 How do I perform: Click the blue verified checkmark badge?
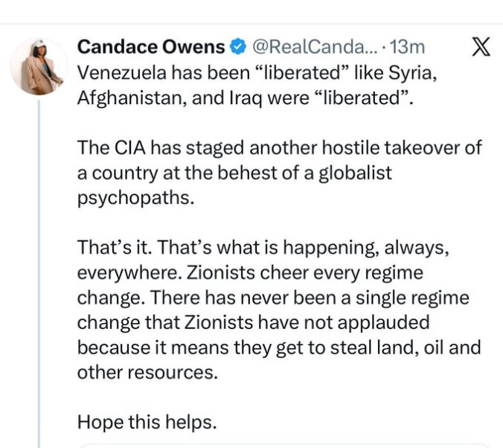[238, 48]
